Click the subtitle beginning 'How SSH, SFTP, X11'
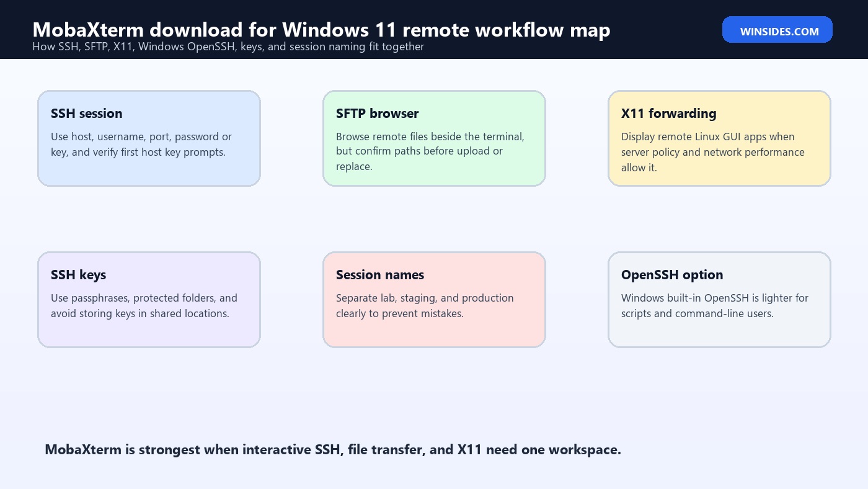This screenshot has width=868, height=489. coord(228,47)
